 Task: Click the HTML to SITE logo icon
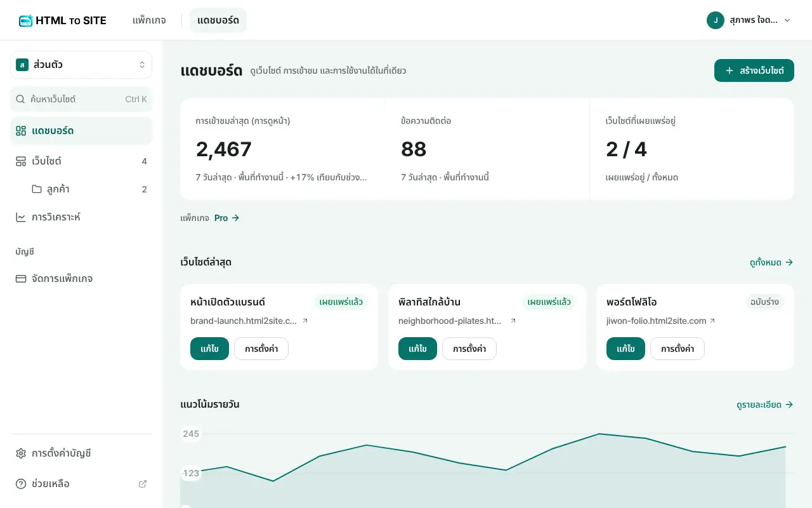[x=25, y=20]
